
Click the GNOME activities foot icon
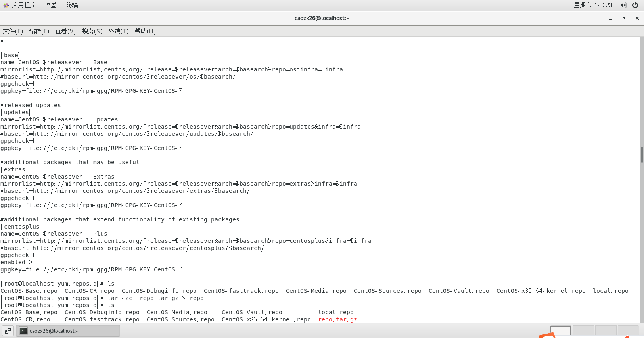[x=6, y=5]
